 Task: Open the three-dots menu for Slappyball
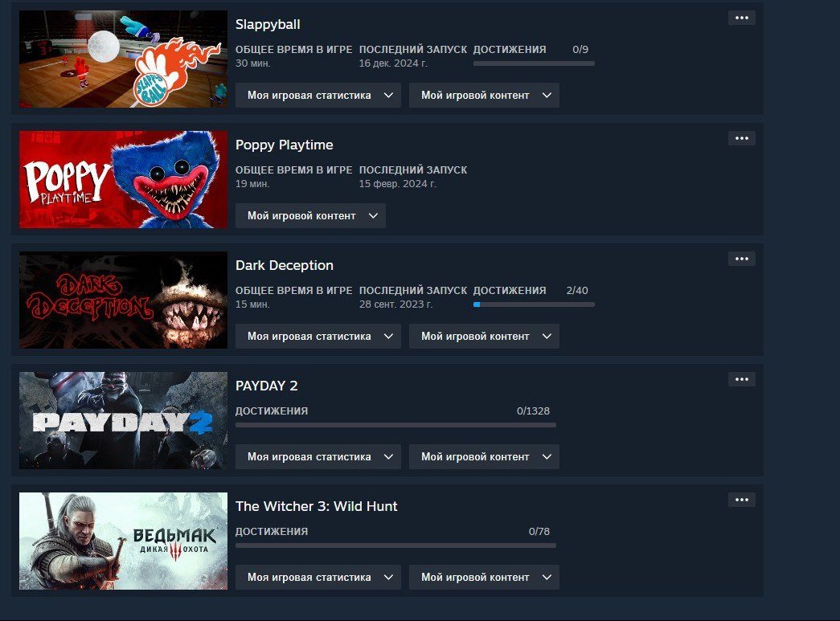click(741, 18)
